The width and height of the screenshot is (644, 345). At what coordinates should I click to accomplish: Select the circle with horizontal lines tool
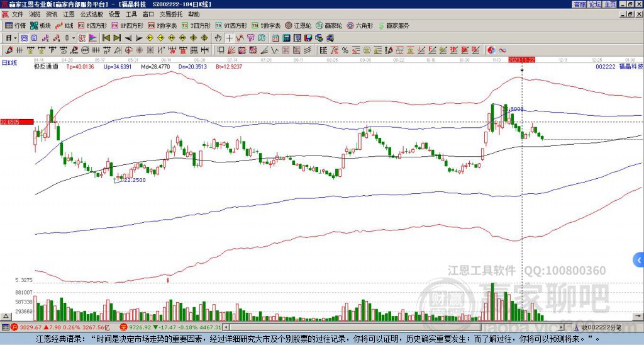pyautogui.click(x=85, y=50)
